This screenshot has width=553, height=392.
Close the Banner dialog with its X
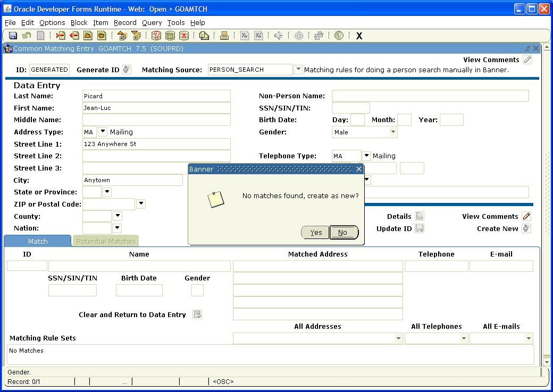[x=359, y=169]
